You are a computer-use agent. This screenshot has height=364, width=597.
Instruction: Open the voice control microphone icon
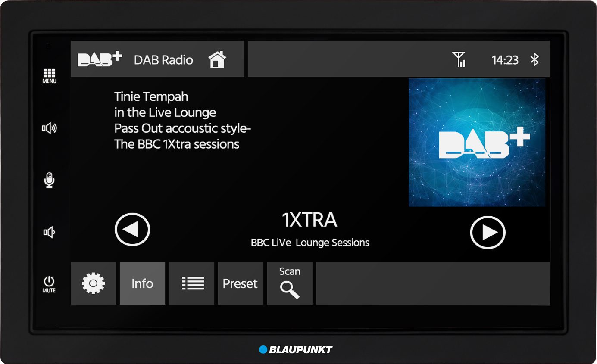point(49,180)
